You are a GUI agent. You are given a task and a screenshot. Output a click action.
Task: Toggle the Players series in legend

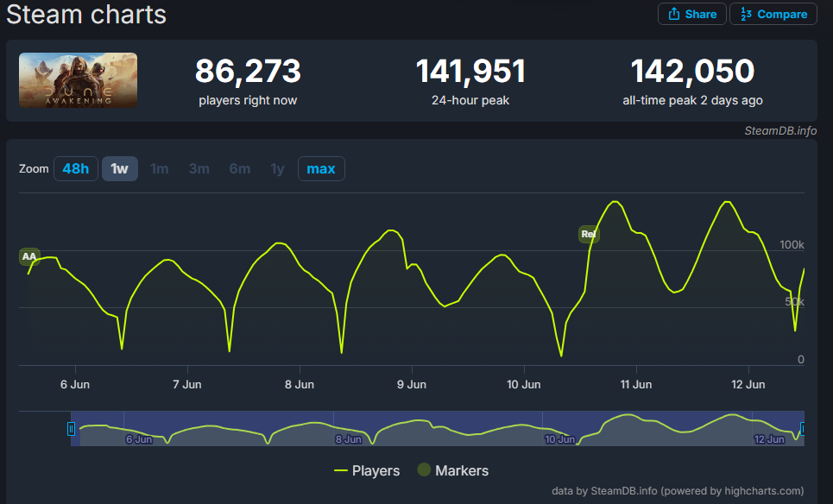point(367,470)
